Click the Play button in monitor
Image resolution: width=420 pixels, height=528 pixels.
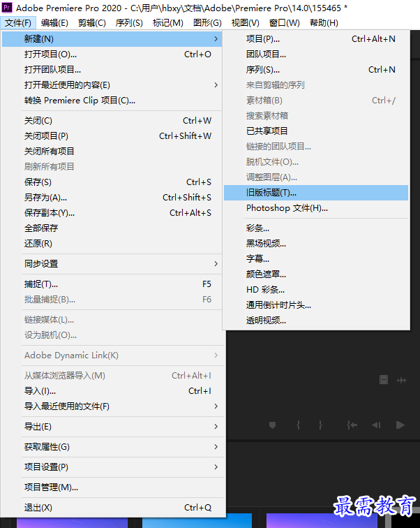pyautogui.click(x=400, y=425)
